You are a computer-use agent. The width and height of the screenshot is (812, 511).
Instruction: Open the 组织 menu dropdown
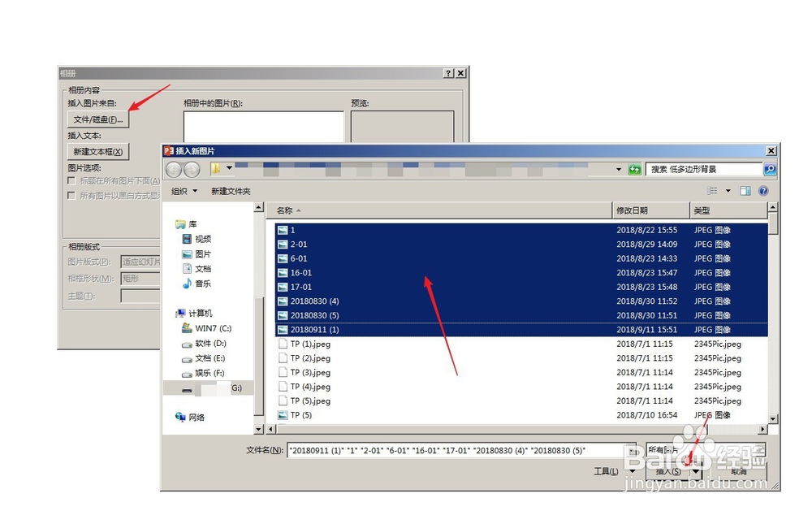tap(184, 191)
